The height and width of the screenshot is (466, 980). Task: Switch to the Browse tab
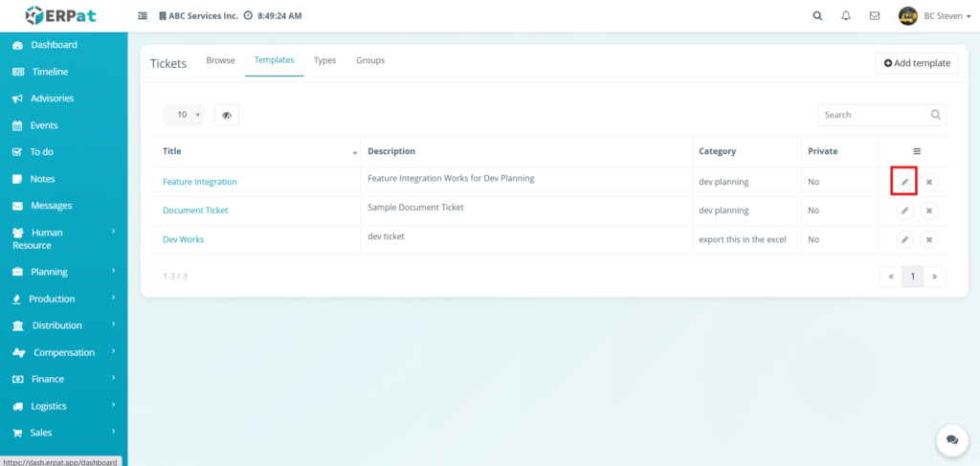point(220,60)
